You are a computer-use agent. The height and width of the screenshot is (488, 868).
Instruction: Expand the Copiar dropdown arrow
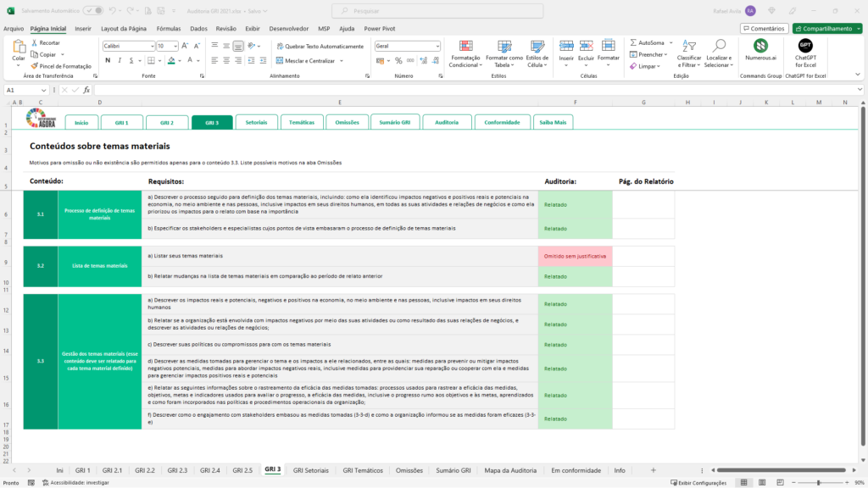click(63, 54)
